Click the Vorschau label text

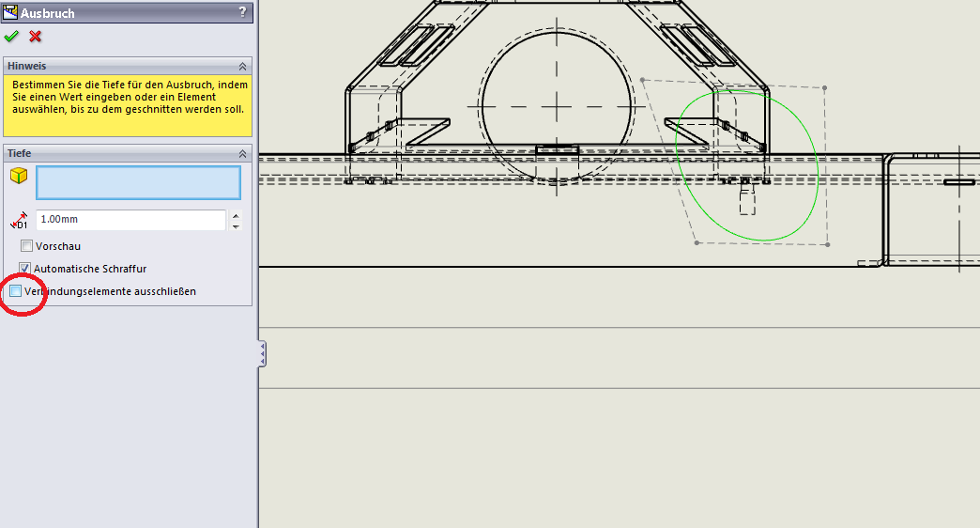point(58,246)
